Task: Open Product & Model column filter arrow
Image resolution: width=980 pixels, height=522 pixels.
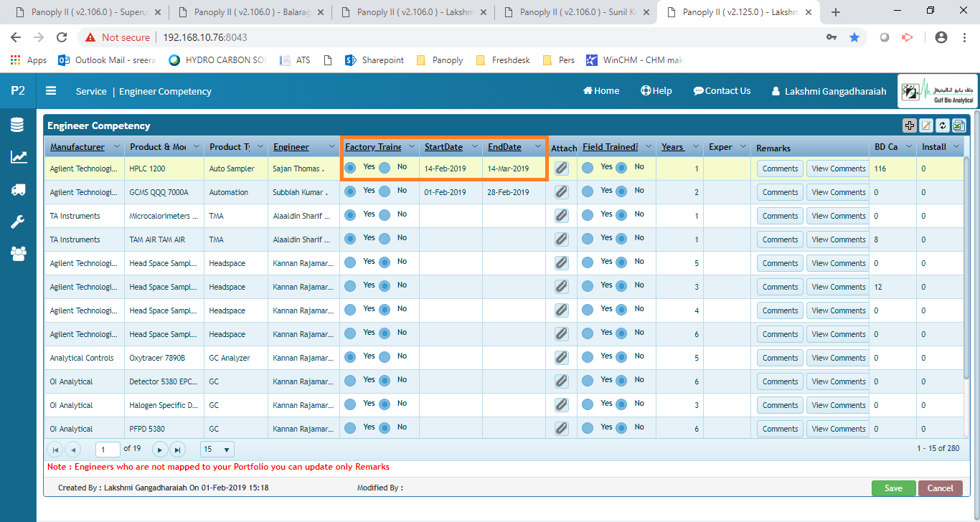Action: [x=197, y=147]
